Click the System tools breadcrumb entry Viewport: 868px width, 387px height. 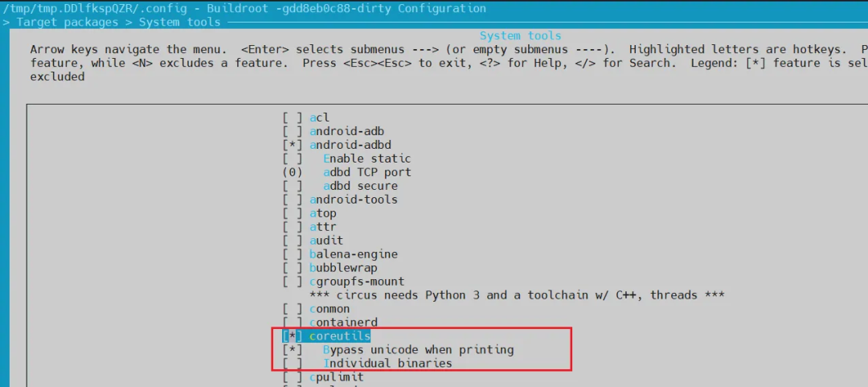pyautogui.click(x=179, y=23)
